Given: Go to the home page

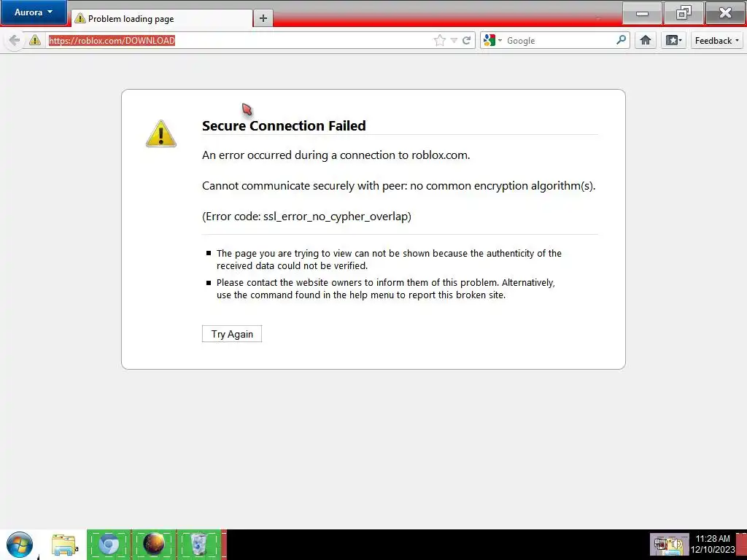Looking at the screenshot, I should [646, 41].
